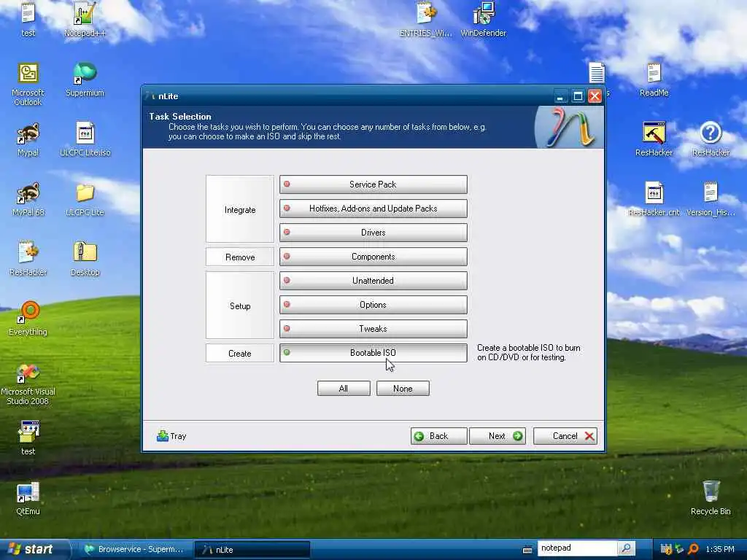Select the Microsoft Outlook desktop icon
The height and width of the screenshot is (560, 747).
tap(28, 85)
